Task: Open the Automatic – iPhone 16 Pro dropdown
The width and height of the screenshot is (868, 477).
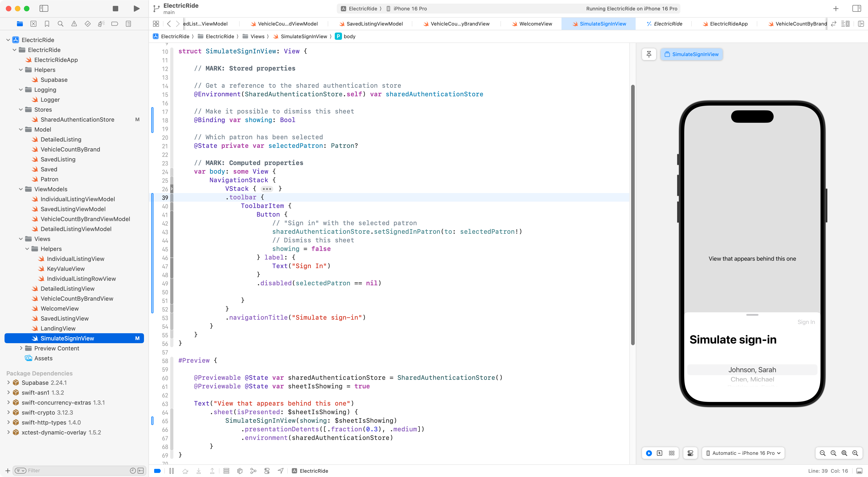Action: (743, 453)
